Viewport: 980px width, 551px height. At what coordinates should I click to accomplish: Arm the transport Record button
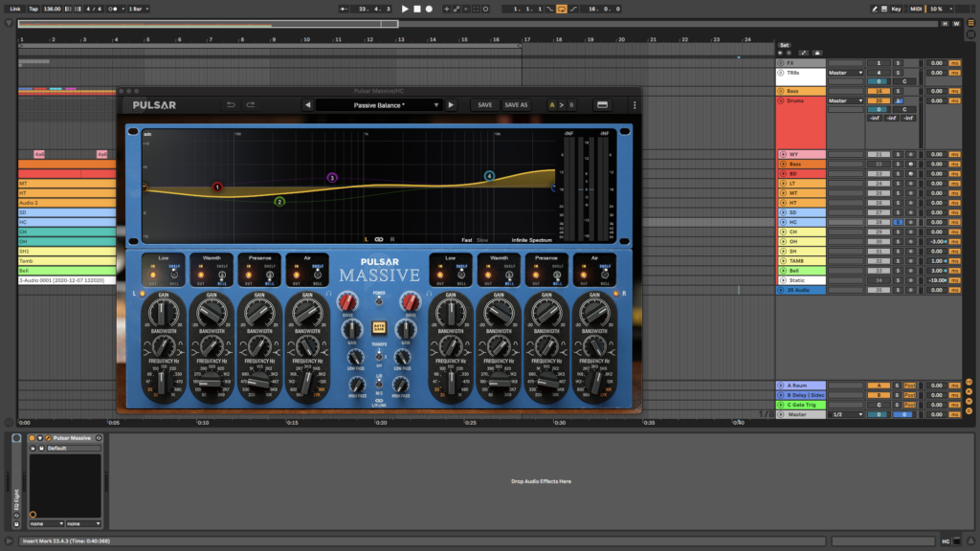click(x=429, y=9)
